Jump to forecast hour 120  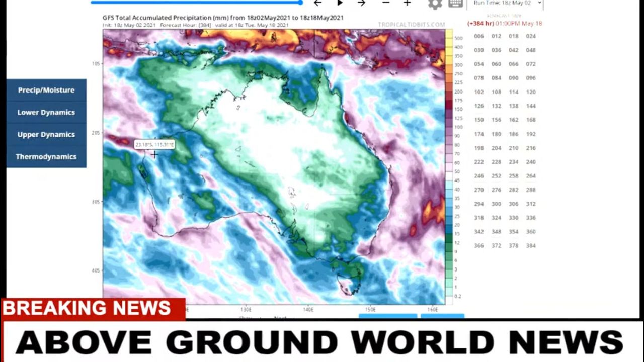coord(531,92)
